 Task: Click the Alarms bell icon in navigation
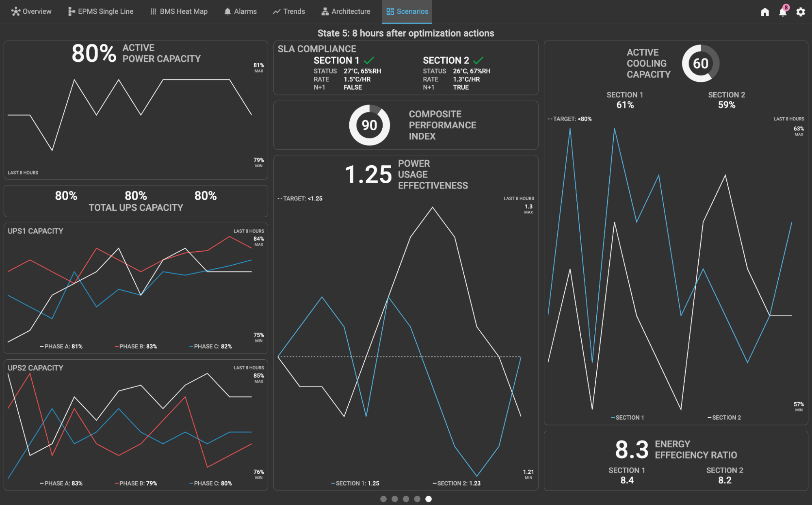[227, 11]
